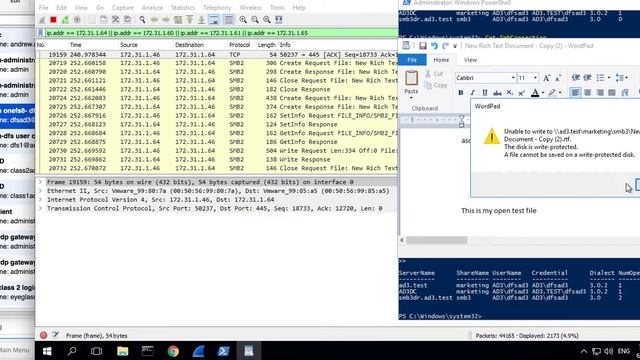Image resolution: width=640 pixels, height=360 pixels.
Task: Stop the running Wireshark capture (red square)
Action: (53, 20)
